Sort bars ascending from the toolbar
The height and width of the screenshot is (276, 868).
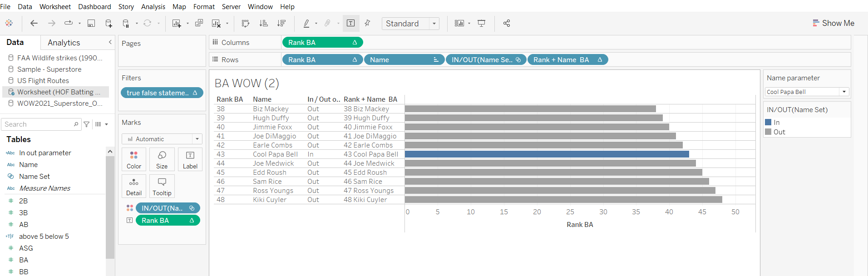263,23
